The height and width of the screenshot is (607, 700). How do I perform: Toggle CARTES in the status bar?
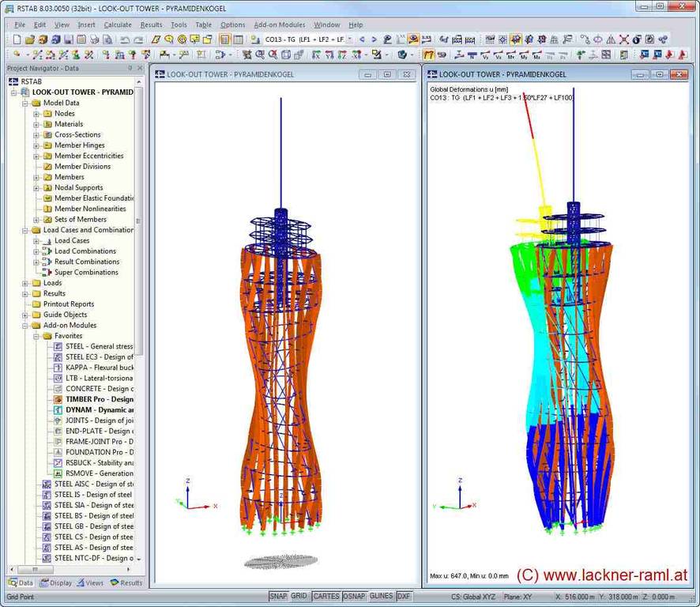pyautogui.click(x=326, y=596)
